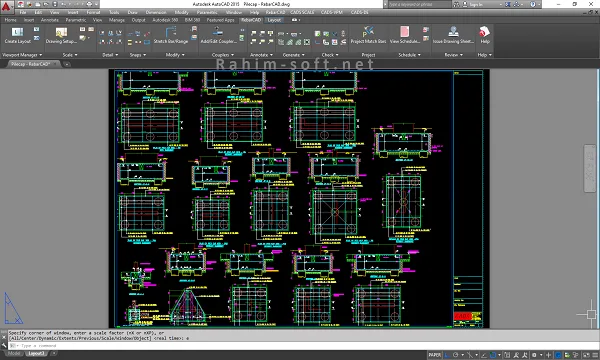Click the Save icon in the Quick Access toolbar
Image resolution: width=600 pixels, height=360 pixels.
pyautogui.click(x=38, y=4)
